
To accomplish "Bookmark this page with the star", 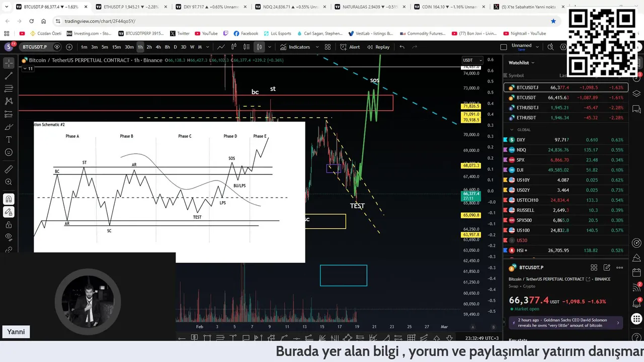I will pos(553,21).
